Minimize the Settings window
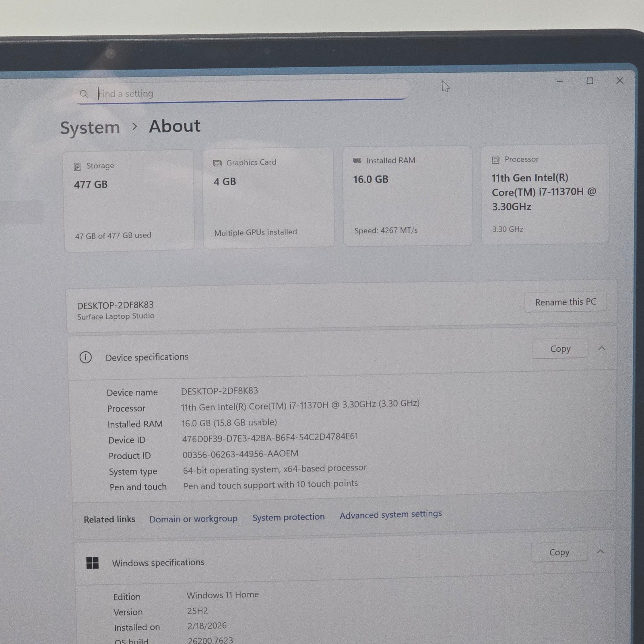 pos(560,81)
